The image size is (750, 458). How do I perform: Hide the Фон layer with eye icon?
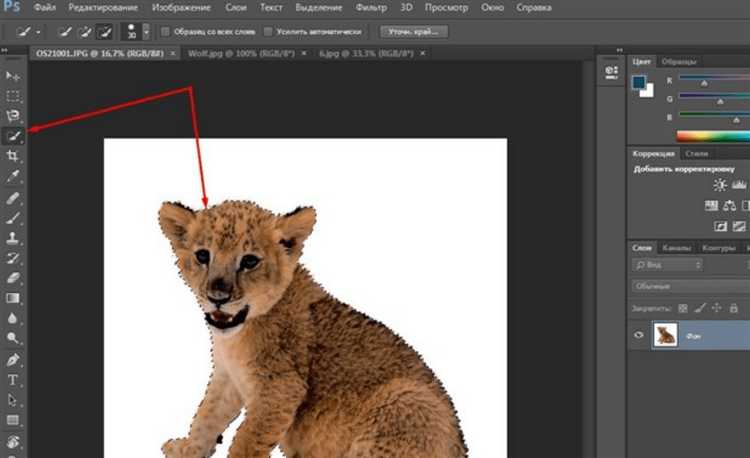(x=638, y=336)
